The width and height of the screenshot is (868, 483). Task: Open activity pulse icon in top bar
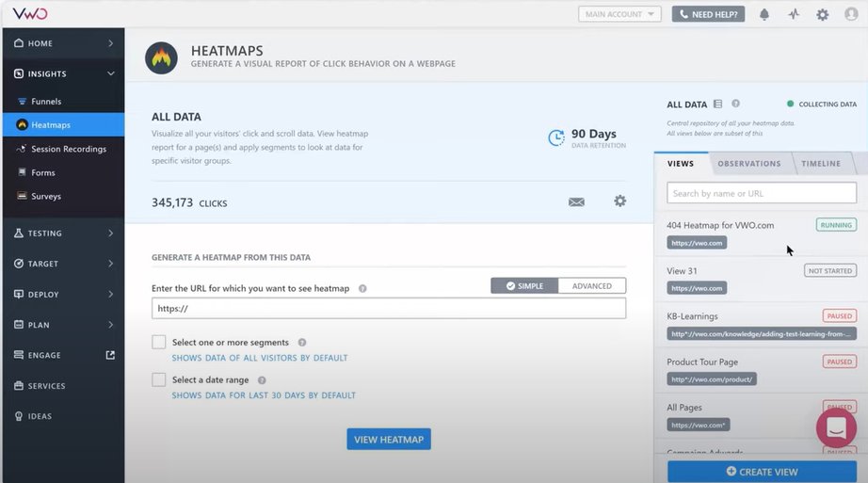click(x=794, y=14)
